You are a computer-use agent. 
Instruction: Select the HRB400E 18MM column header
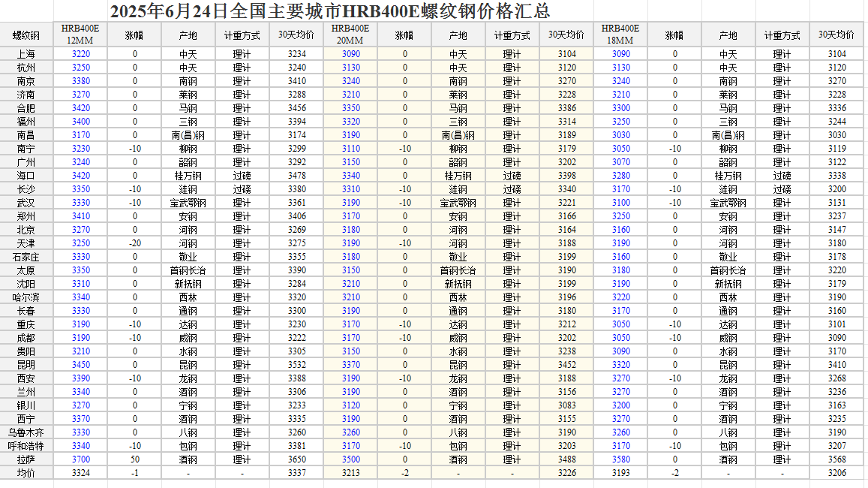pos(620,35)
